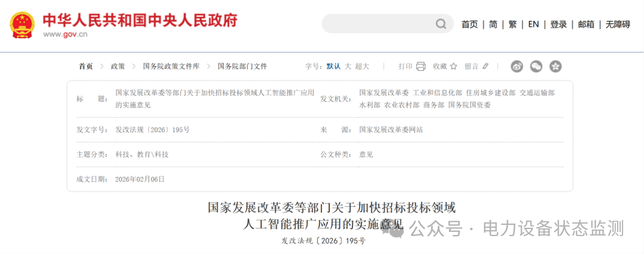Set font size to 大

point(348,66)
